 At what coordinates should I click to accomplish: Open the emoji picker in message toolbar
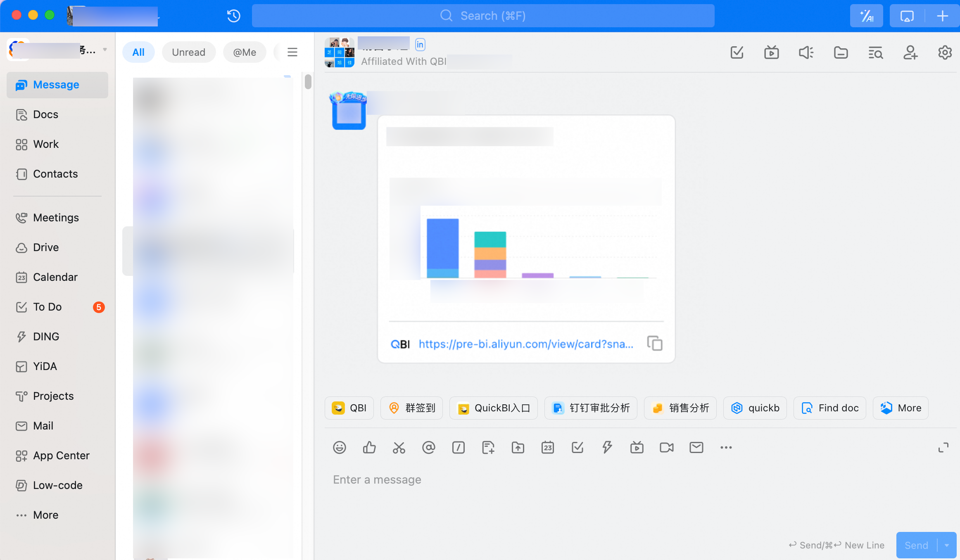[x=339, y=447]
